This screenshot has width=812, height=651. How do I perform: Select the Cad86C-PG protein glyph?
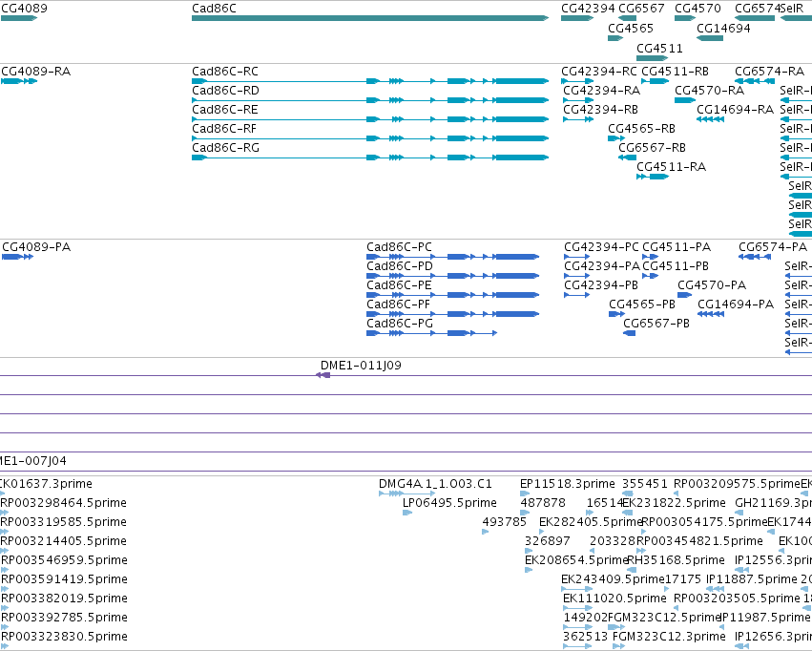pos(432,333)
